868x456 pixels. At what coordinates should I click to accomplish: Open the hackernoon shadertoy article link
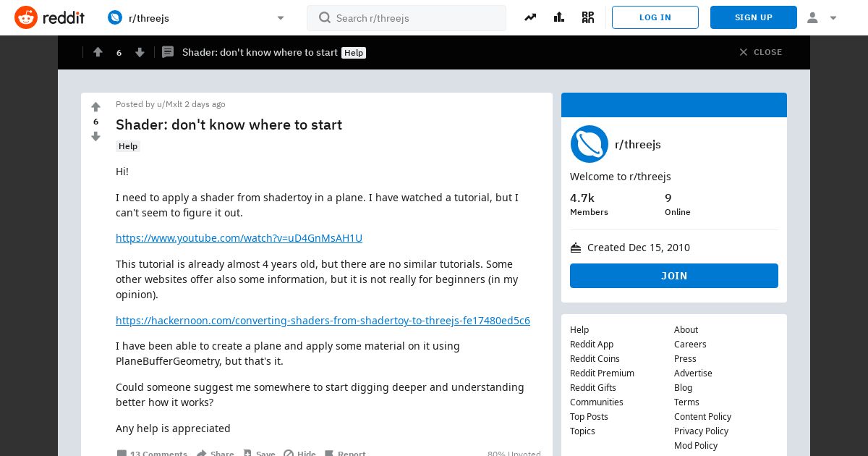323,320
